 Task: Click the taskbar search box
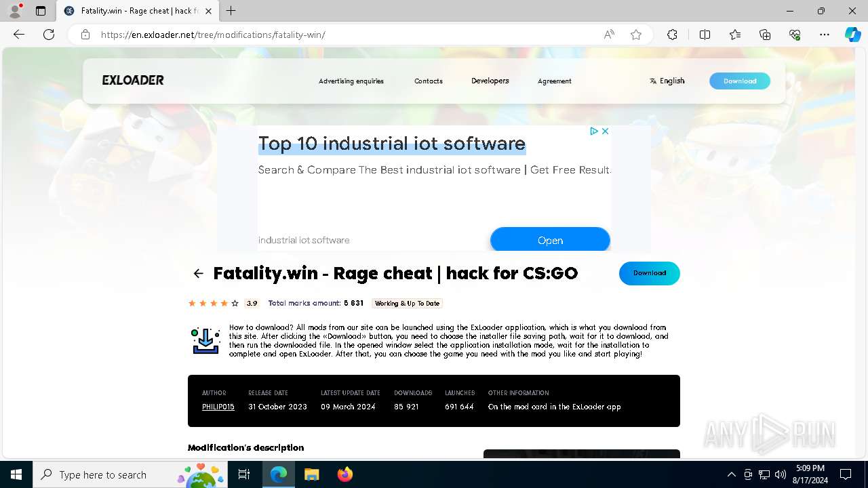[x=131, y=474]
